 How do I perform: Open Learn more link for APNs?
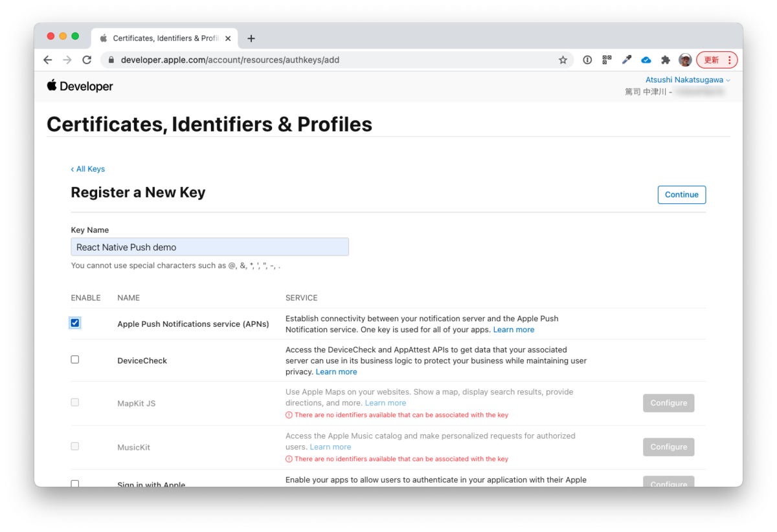(x=513, y=329)
